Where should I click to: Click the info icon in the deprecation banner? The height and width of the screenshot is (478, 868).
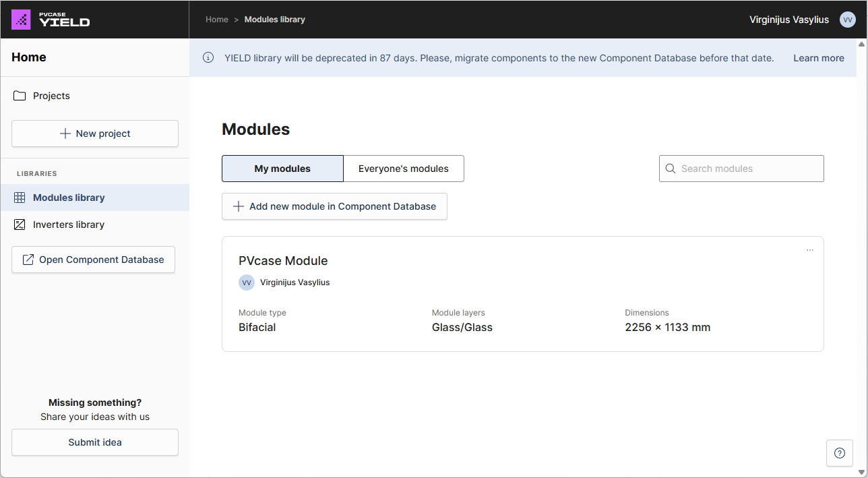(209, 58)
